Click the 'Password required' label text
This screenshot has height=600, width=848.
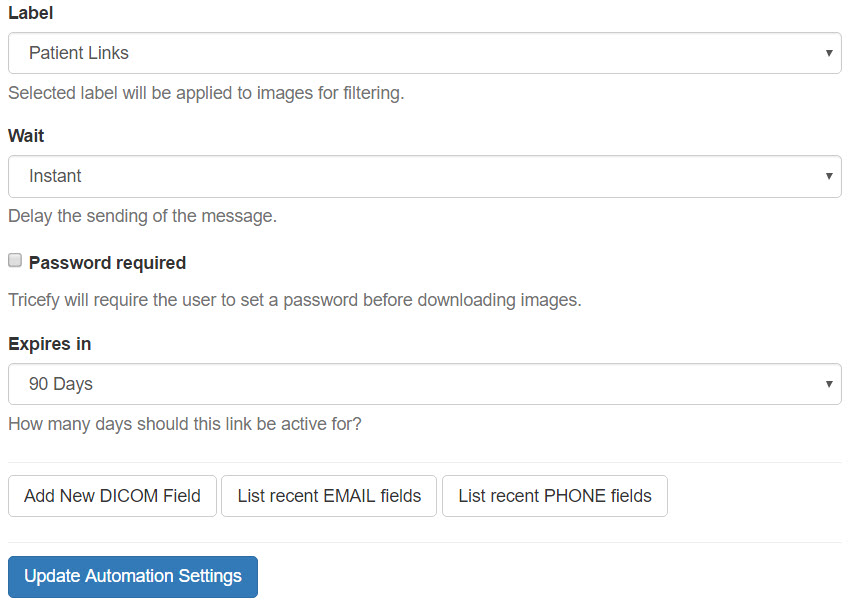coord(107,263)
